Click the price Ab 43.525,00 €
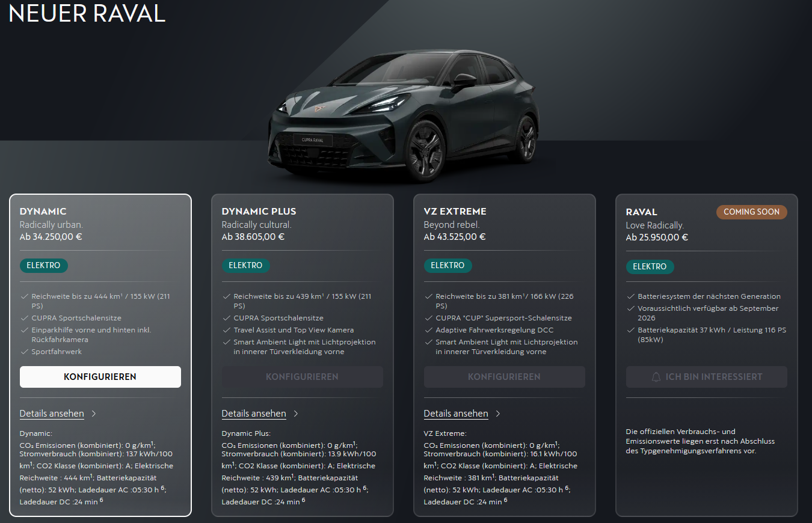This screenshot has height=523, width=812. (455, 237)
